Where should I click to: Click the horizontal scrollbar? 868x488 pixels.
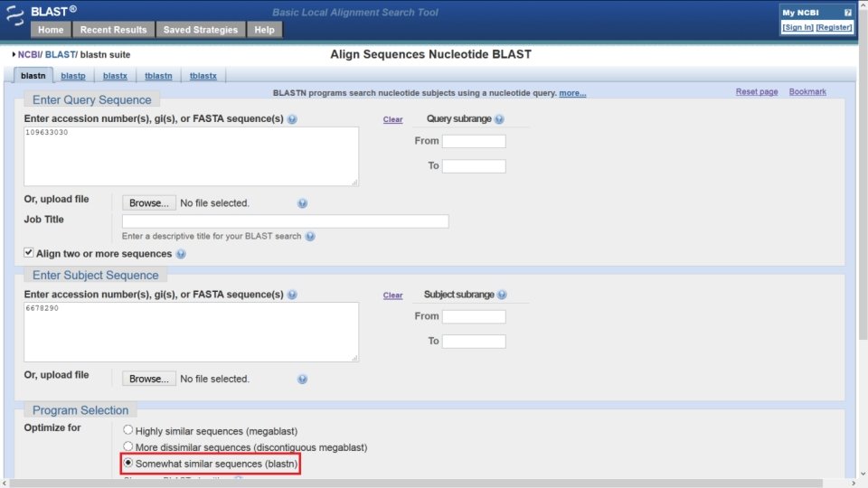(x=415, y=483)
